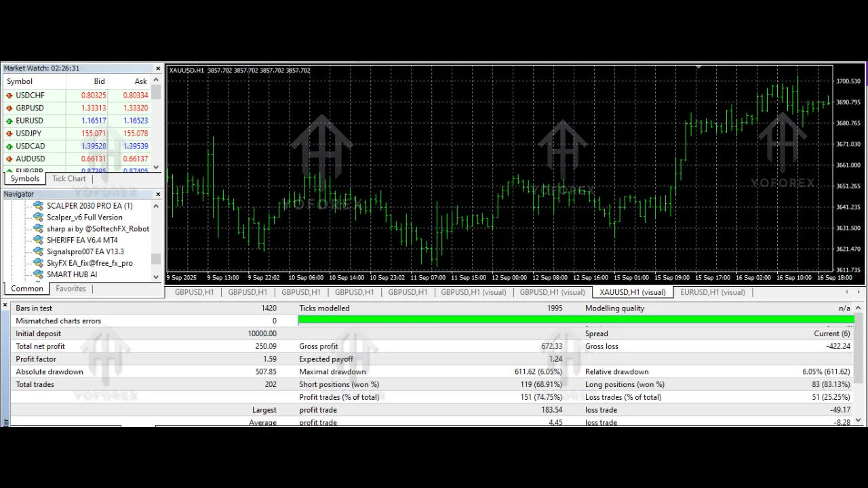Click the SHERIFF EA V6.4 MT4 expert icon
868x488 pixels.
tap(39, 240)
